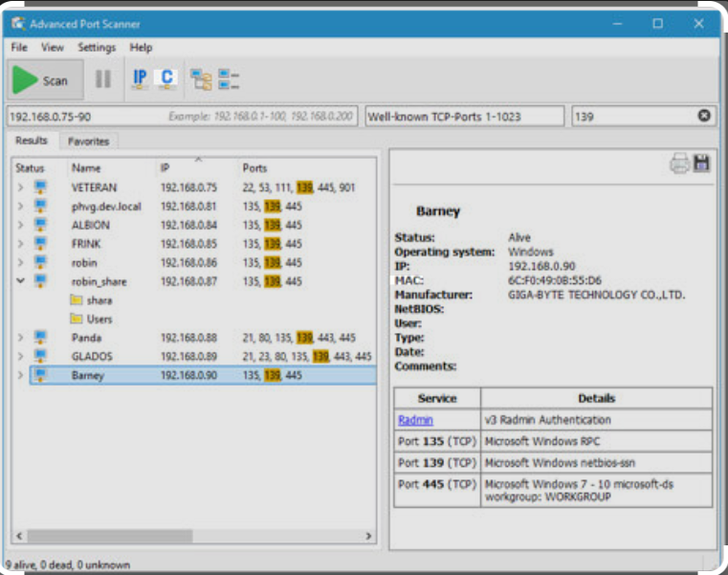Screen dimensions: 728x575
Task: Open the File menu
Action: pyautogui.click(x=19, y=48)
